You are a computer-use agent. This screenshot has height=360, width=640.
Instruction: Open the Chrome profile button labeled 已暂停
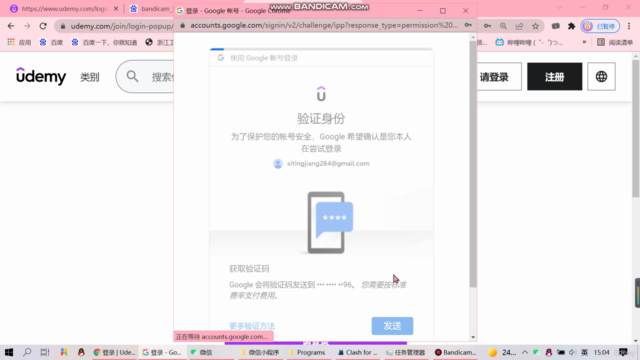(x=600, y=26)
